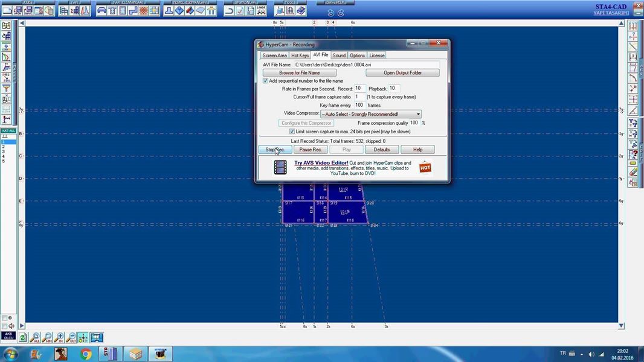Click the zoom OUT magnifier icon
The width and height of the screenshot is (644, 362).
point(71,337)
